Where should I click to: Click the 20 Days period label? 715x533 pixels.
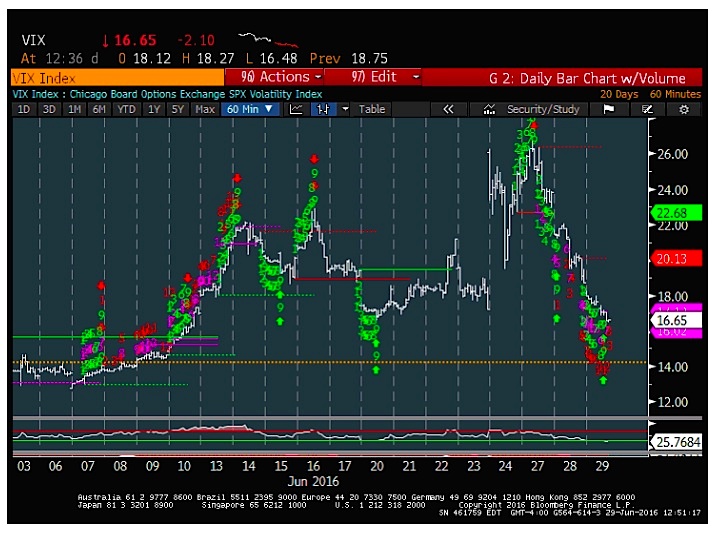point(619,94)
